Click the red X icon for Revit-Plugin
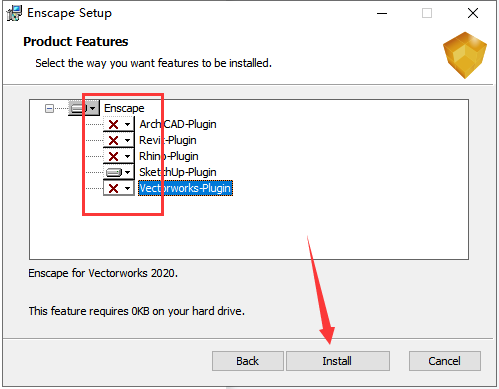Image resolution: width=499 pixels, height=389 pixels. [x=113, y=140]
